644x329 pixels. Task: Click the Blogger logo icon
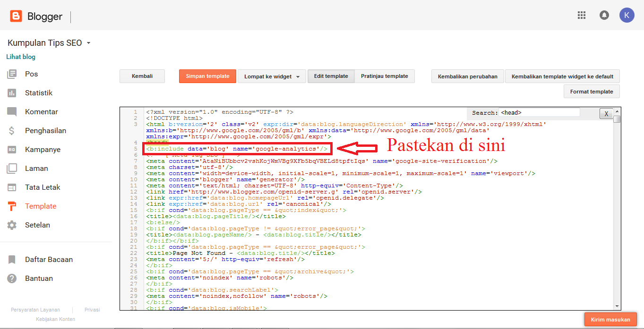click(16, 17)
